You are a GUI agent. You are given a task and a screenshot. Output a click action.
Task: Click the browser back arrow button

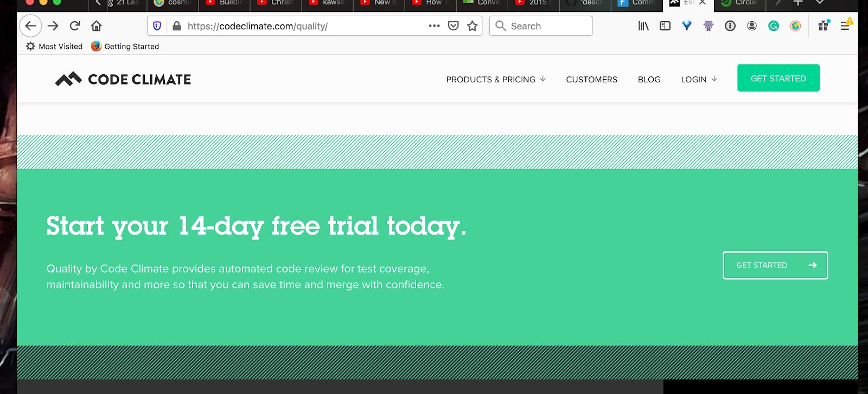30,26
